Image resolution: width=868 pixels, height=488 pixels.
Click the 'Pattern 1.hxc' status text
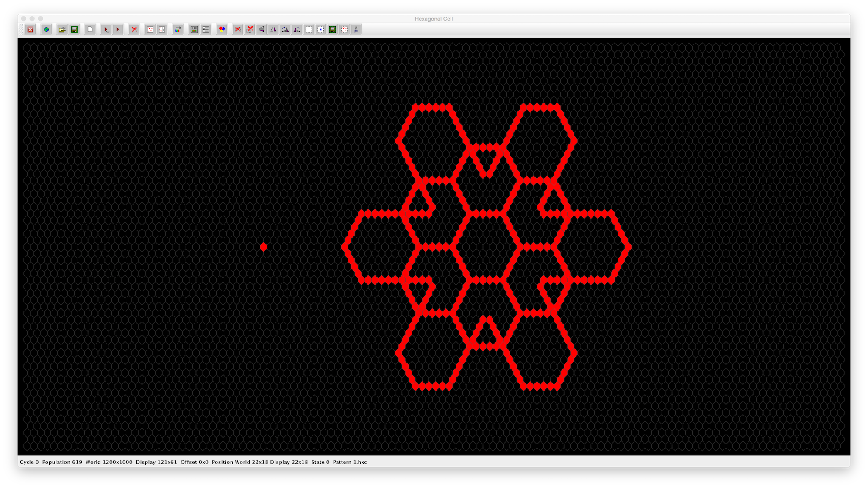[350, 462]
